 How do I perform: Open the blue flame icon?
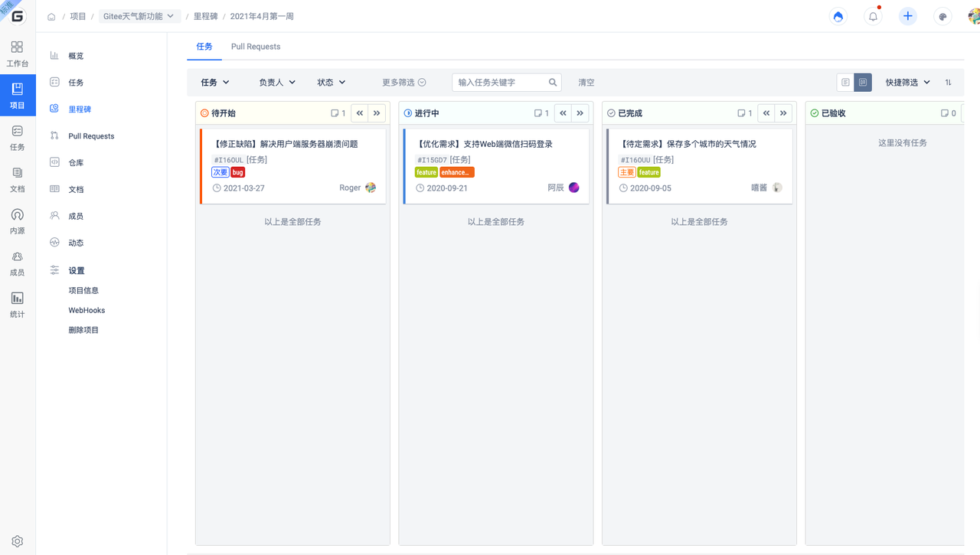click(838, 16)
